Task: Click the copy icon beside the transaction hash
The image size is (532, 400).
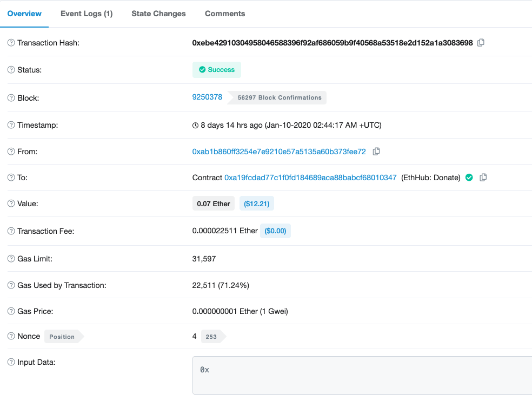Action: tap(481, 43)
